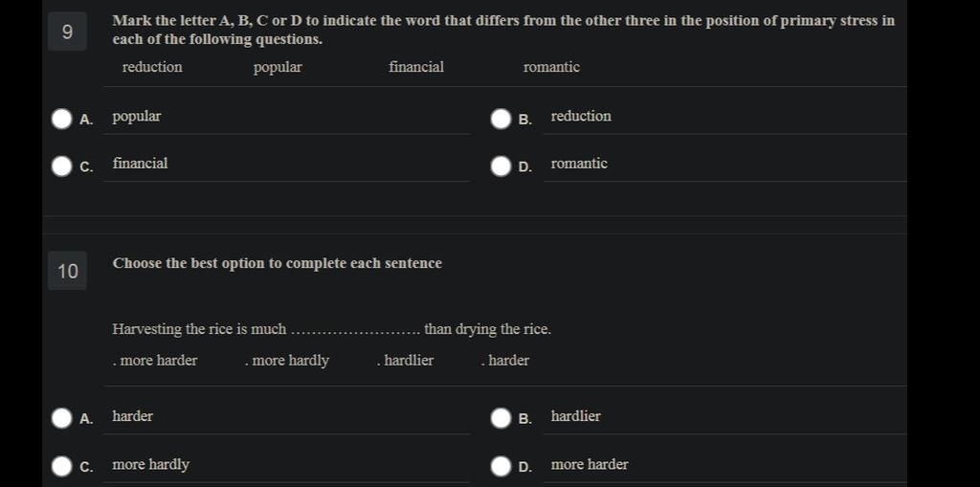The image size is (980, 487).
Task: Click '. more harder' in question 10's choices row
Action: click(x=155, y=361)
